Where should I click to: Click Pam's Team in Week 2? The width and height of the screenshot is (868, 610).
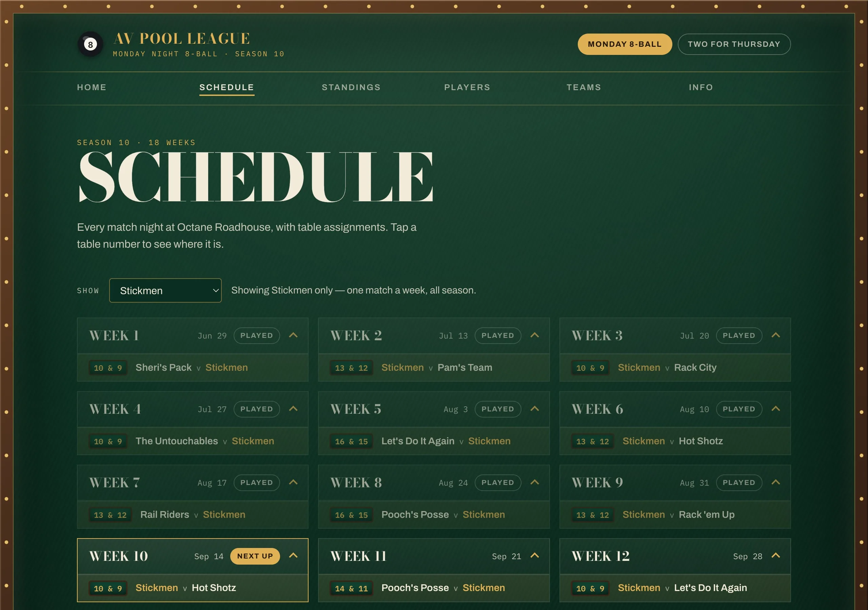(x=465, y=367)
